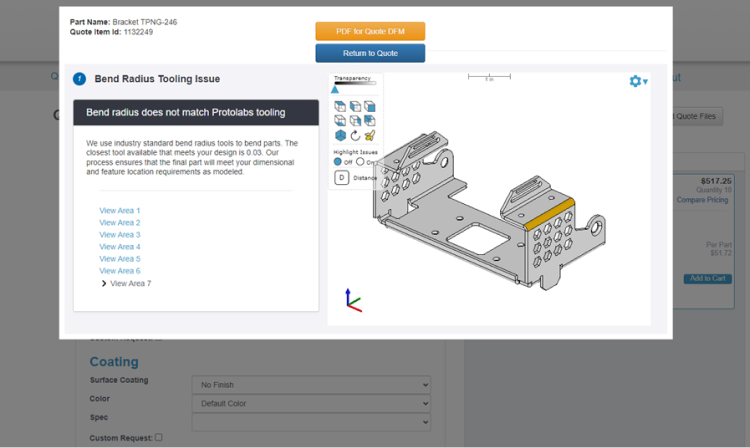750x448 pixels.
Task: Click the blue info icon beside issue title
Action: (80, 79)
